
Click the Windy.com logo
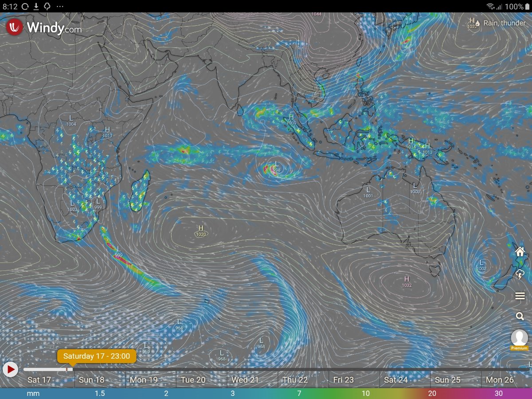43,27
